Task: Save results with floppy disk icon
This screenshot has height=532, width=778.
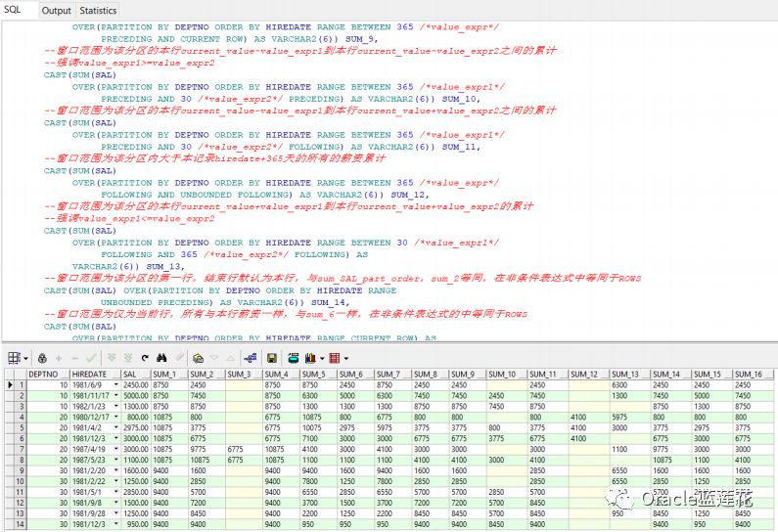Action: [271, 358]
